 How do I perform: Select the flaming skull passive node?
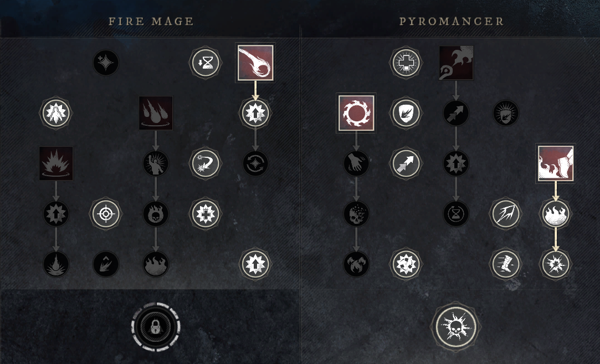[156, 213]
